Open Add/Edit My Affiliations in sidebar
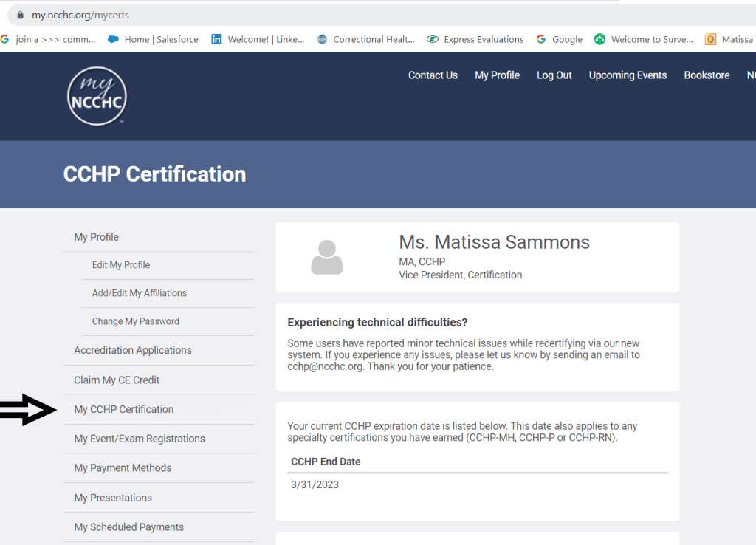The width and height of the screenshot is (756, 545). tap(139, 293)
